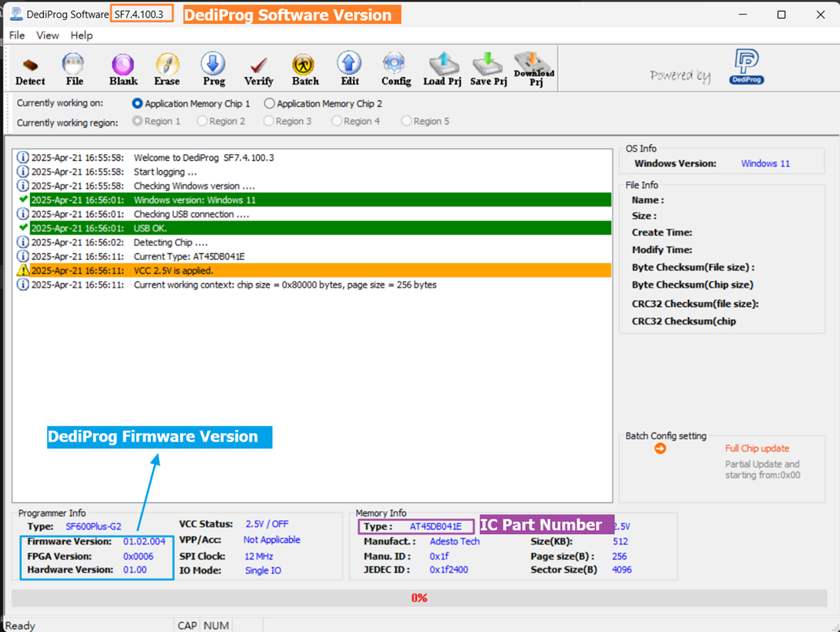The image size is (840, 632).
Task: Click the Erase chip toolbar icon
Action: coord(167,69)
